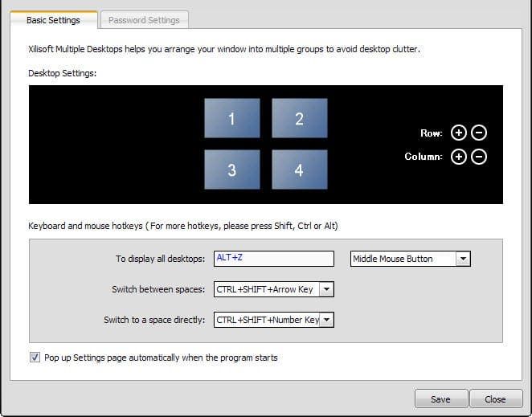This screenshot has height=417, width=532.
Task: Click the Close button
Action: 496,399
